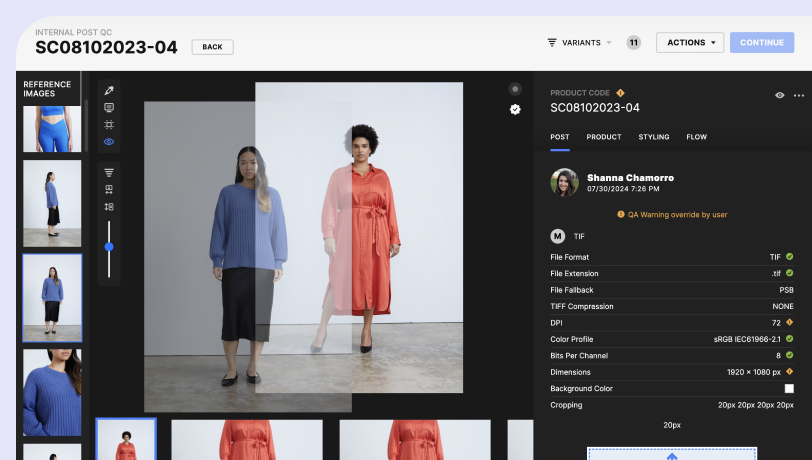
Task: Click the compare images icon in toolbar
Action: coord(109,189)
